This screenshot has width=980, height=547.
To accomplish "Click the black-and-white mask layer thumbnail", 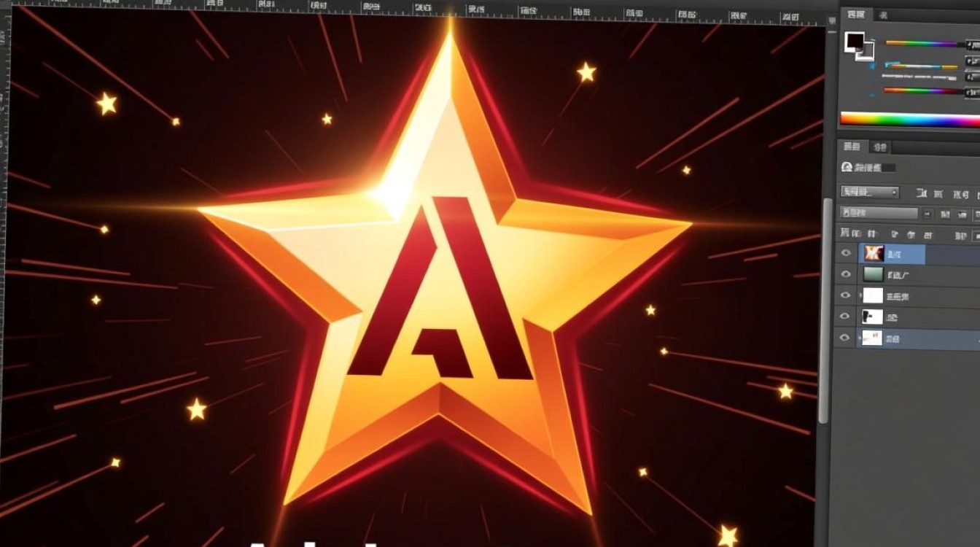I will 872,317.
